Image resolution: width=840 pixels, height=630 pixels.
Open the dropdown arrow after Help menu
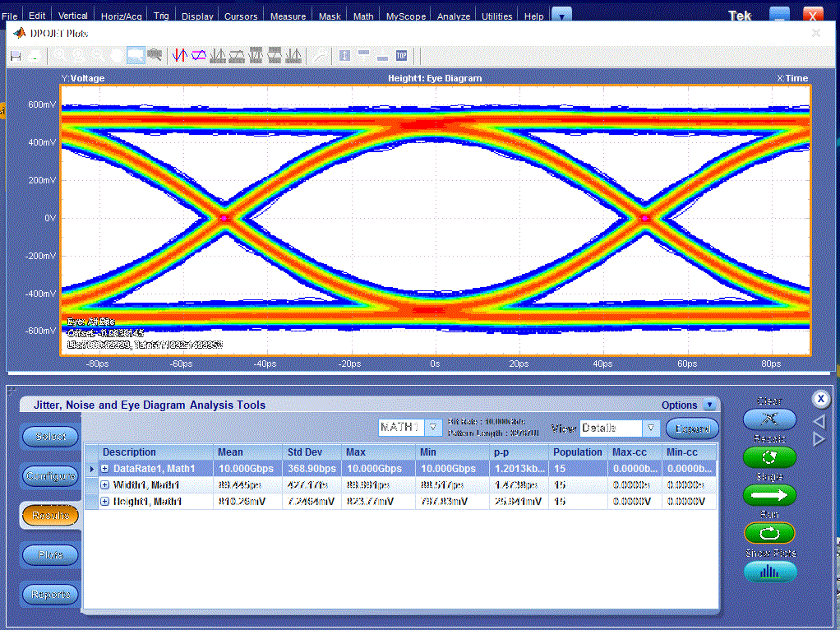(x=561, y=16)
